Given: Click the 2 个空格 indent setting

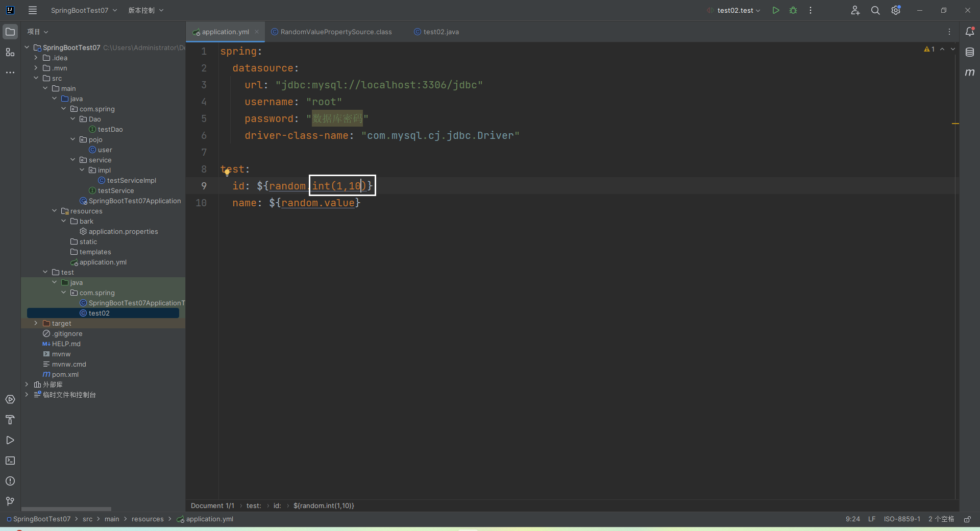Looking at the screenshot, I should click(941, 519).
